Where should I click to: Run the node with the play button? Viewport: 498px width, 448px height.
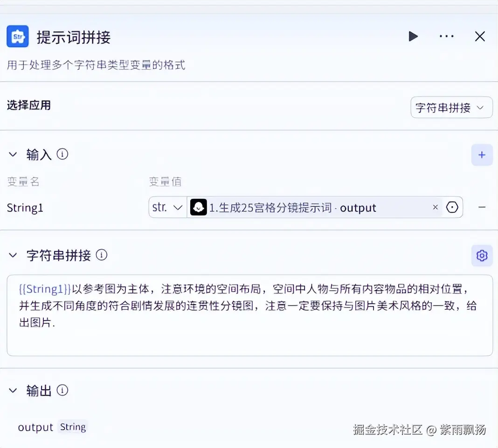coord(413,36)
